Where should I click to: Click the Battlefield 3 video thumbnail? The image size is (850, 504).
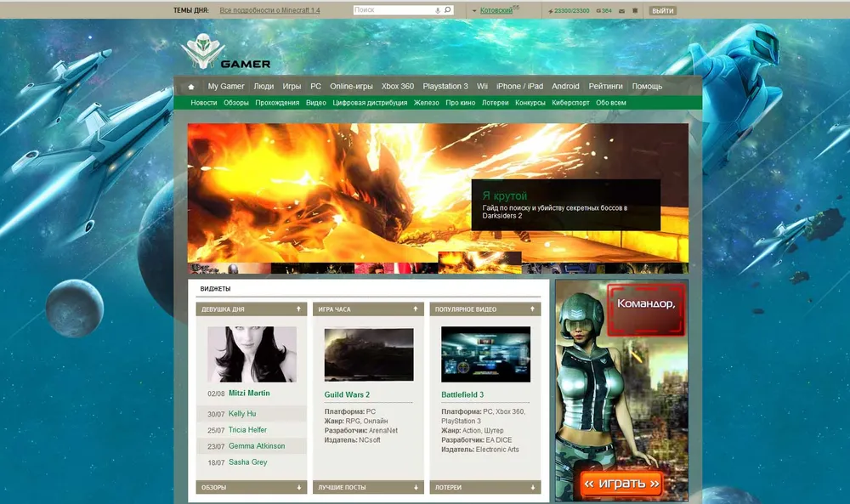pyautogui.click(x=485, y=354)
